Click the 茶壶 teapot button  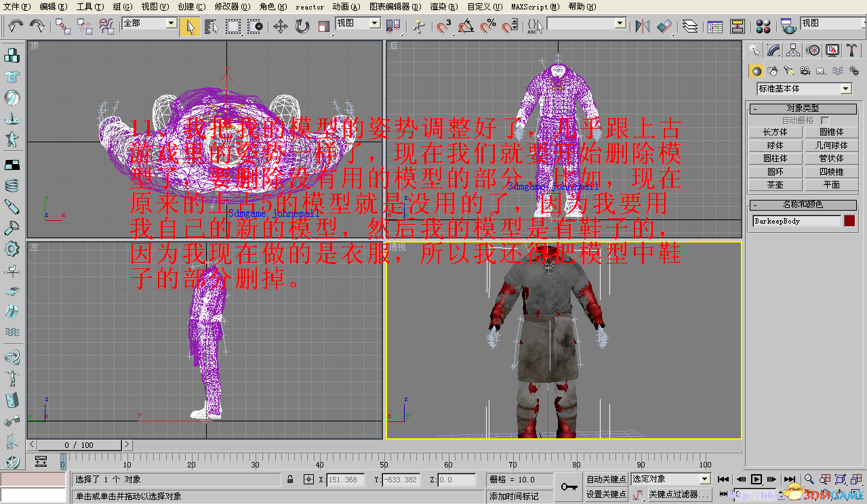click(775, 185)
